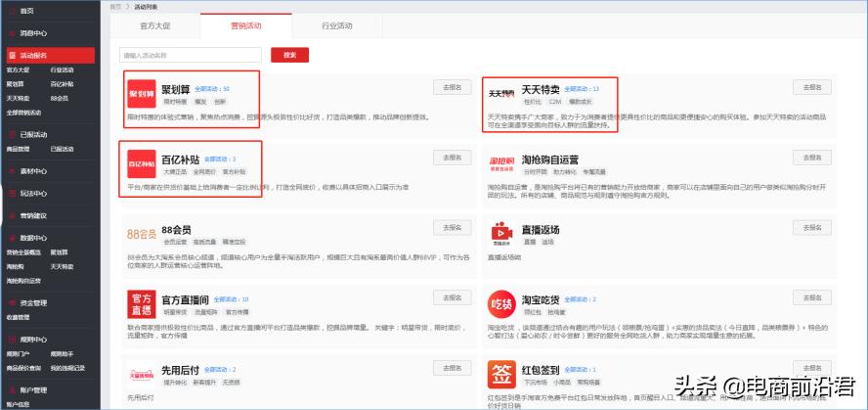Click the icon beside 素材中心 in sidebar

click(x=12, y=171)
